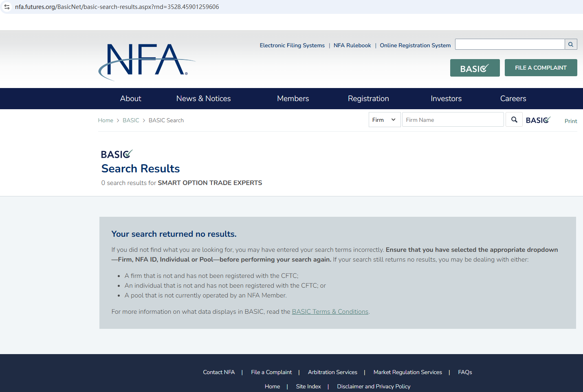Open Home footer link
This screenshot has width=583, height=392.
pyautogui.click(x=272, y=386)
